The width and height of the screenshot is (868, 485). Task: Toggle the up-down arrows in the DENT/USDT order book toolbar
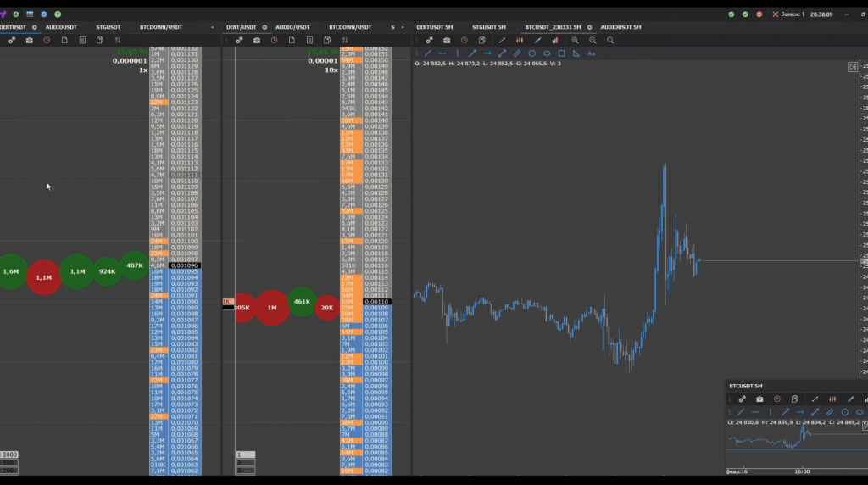[x=345, y=40]
